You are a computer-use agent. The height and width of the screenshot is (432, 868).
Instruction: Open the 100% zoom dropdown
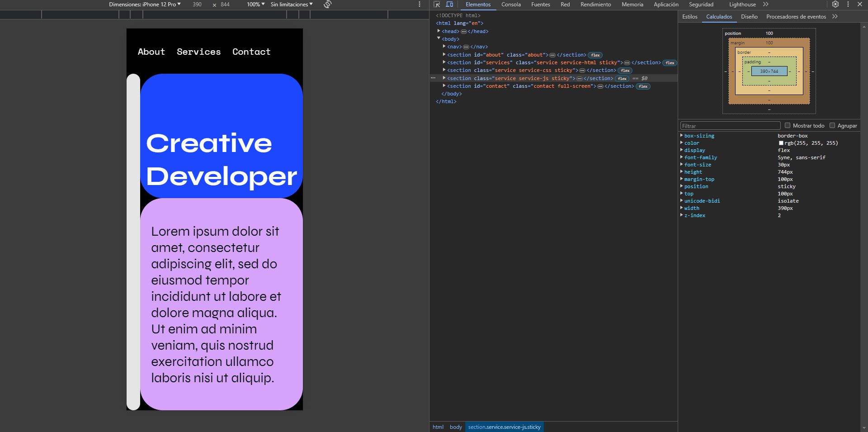pyautogui.click(x=255, y=5)
